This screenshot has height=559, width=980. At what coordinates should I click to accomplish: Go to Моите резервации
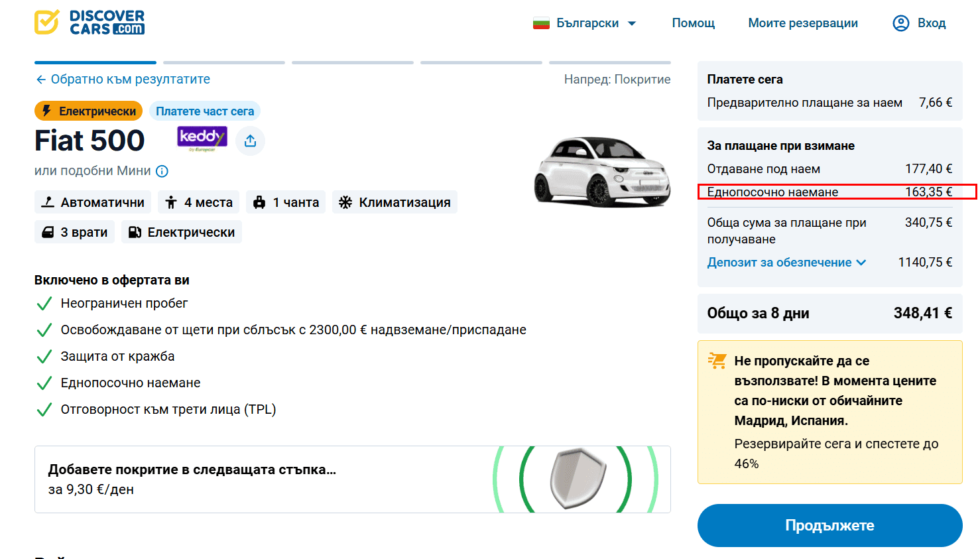(803, 23)
